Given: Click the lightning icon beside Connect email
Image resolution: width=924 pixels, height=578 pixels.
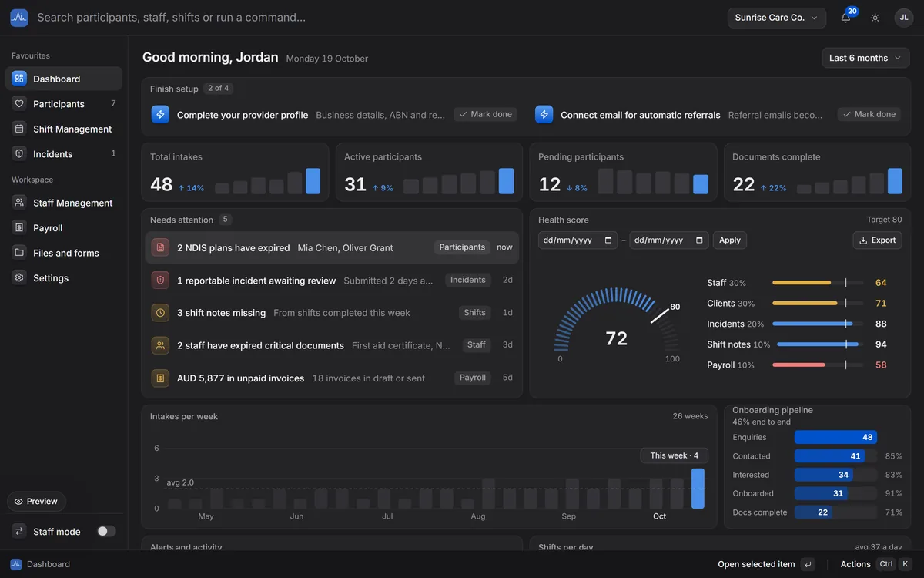Looking at the screenshot, I should [x=544, y=114].
